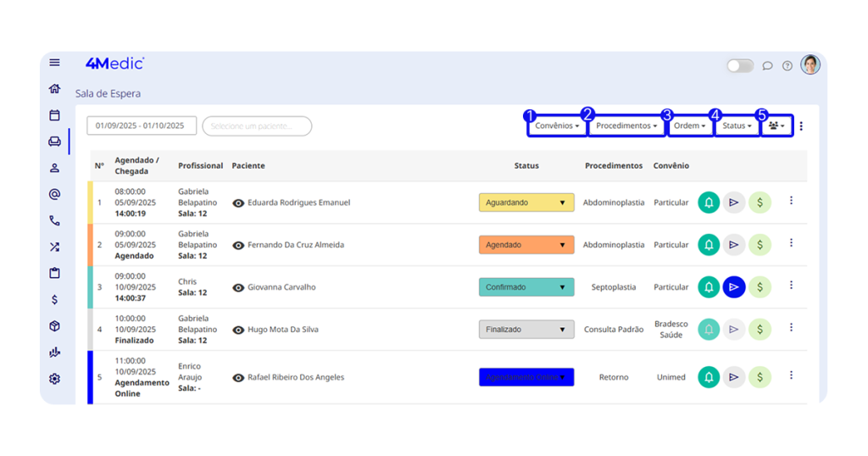Open the phone icon in sidebar
Screen dimensions: 868x456
pyautogui.click(x=55, y=221)
